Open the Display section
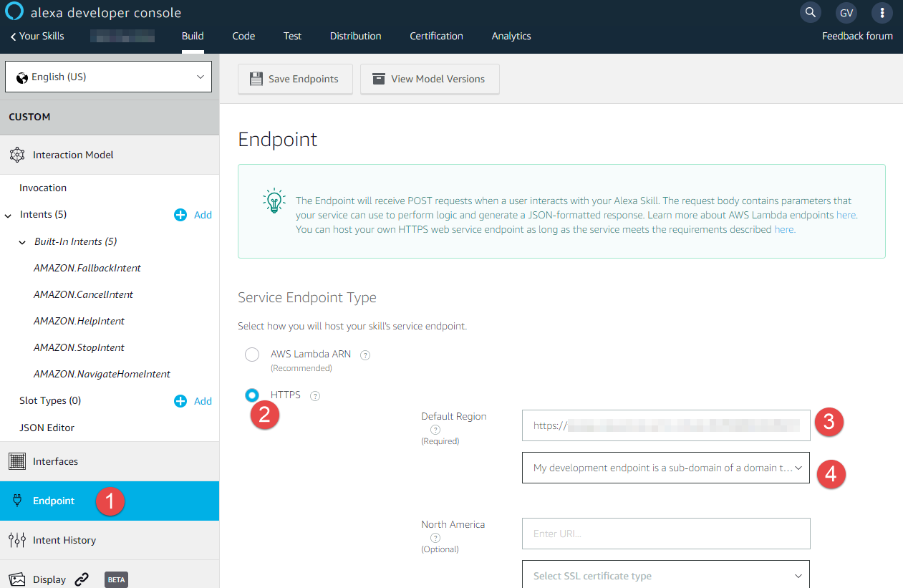The height and width of the screenshot is (588, 903). pyautogui.click(x=110, y=576)
